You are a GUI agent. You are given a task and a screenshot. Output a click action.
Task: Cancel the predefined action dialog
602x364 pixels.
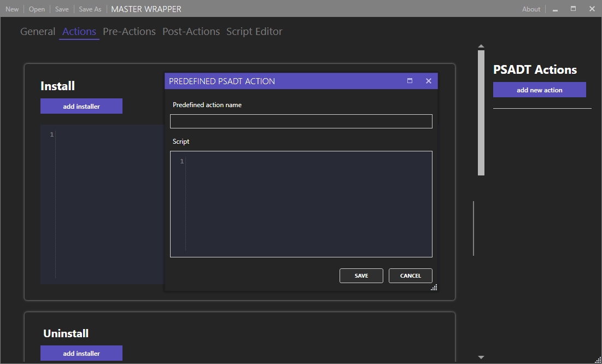coord(411,275)
